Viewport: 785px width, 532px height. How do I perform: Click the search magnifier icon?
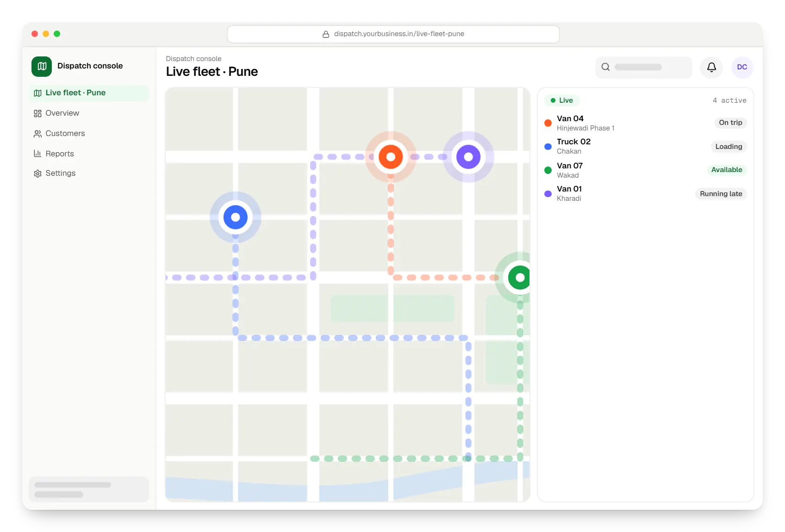[605, 67]
